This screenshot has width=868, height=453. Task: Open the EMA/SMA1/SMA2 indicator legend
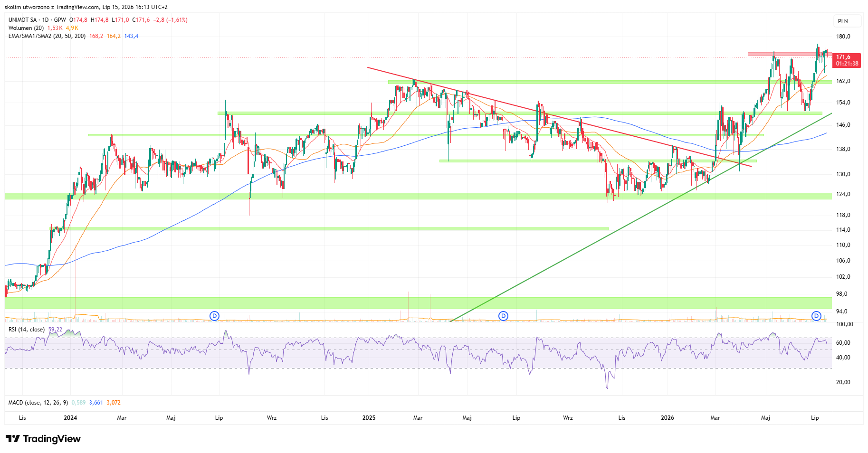point(47,36)
